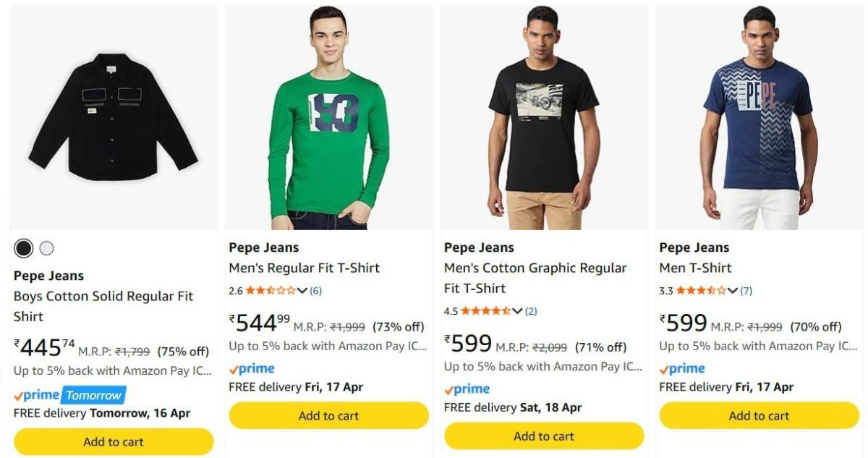
Task: Open black graphic T-shirt product image
Action: (x=544, y=118)
